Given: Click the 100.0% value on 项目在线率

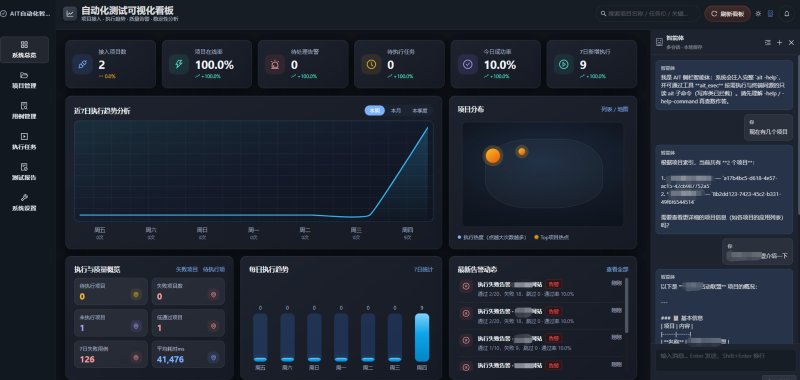Looking at the screenshot, I should 214,65.
